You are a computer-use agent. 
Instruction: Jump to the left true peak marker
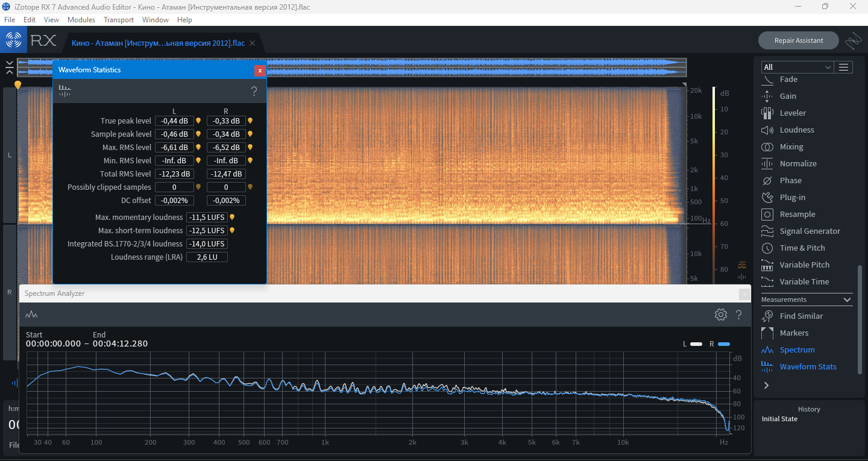(198, 121)
